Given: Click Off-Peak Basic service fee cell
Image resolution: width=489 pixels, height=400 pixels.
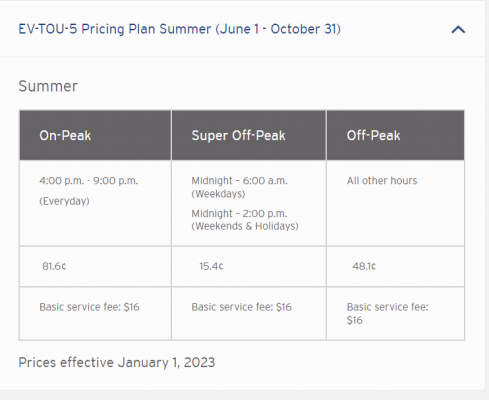Looking at the screenshot, I should [395, 313].
